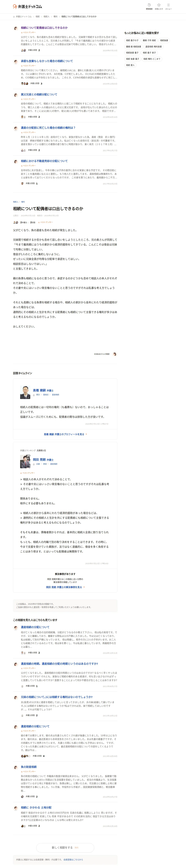
Task: Click 東京 location link under 高橋
Action: 38,395
